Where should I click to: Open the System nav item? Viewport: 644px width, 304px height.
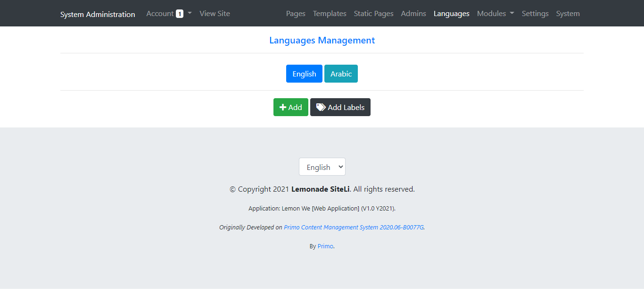point(568,13)
